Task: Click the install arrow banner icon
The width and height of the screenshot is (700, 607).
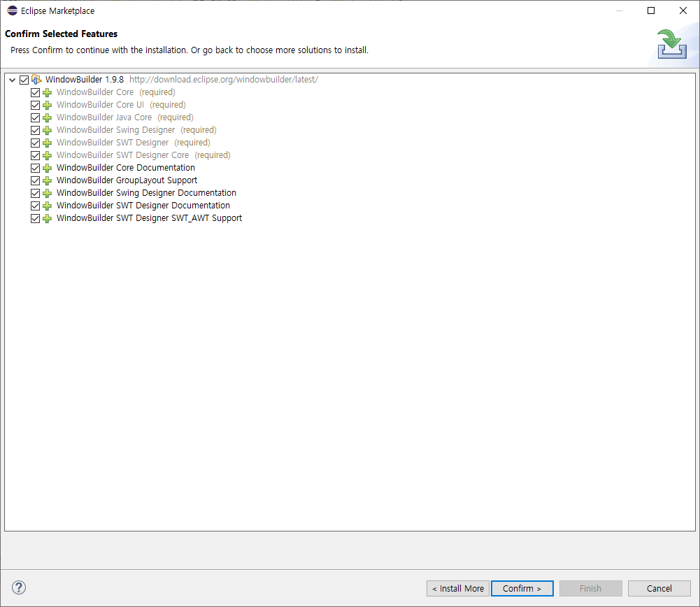Action: coord(671,44)
